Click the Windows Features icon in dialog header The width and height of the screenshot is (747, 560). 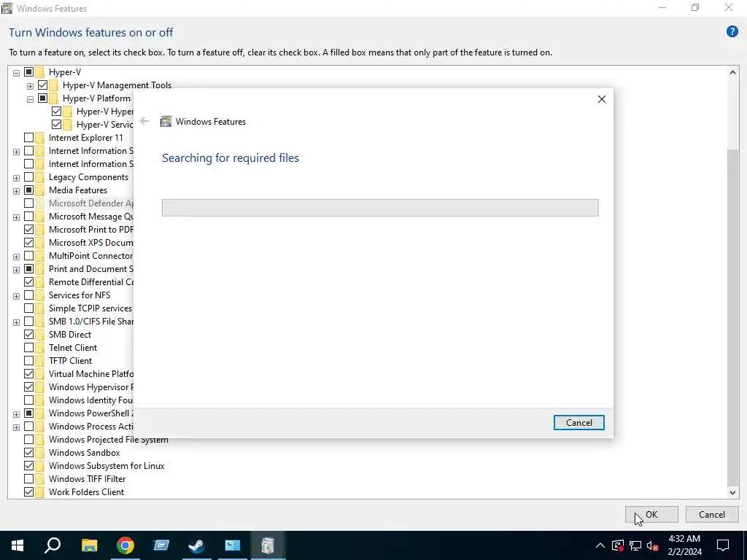tap(166, 122)
